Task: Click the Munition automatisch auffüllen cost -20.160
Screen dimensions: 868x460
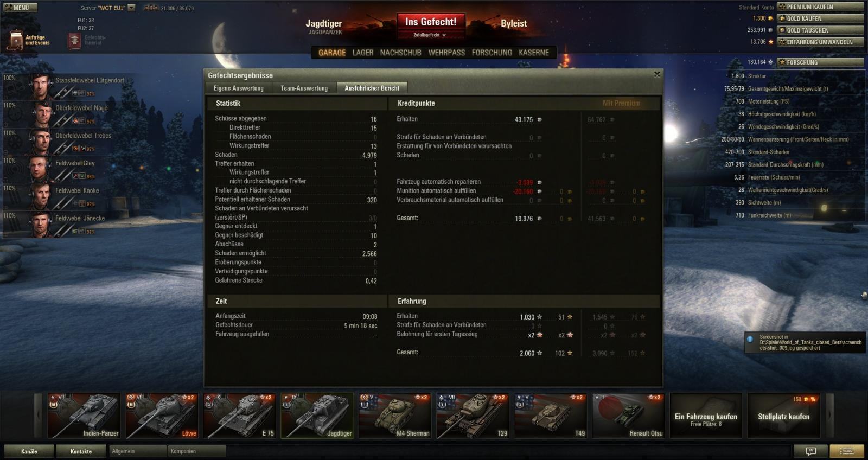Action: [x=524, y=191]
